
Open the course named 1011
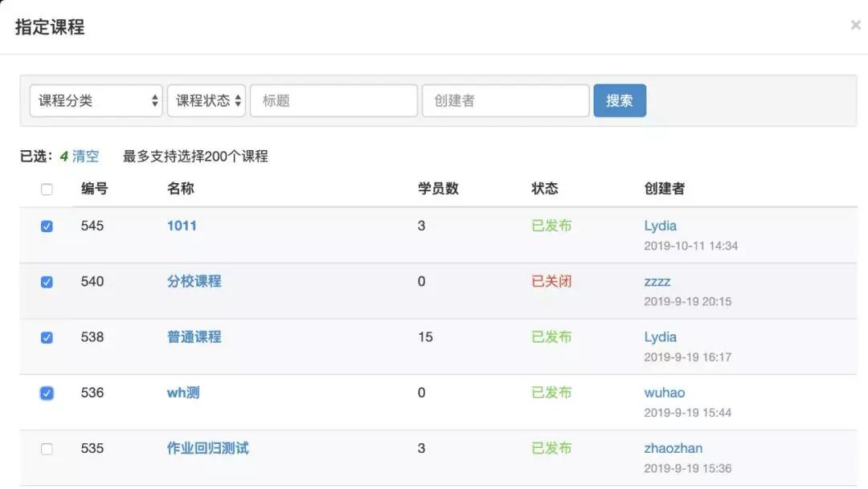click(x=182, y=226)
